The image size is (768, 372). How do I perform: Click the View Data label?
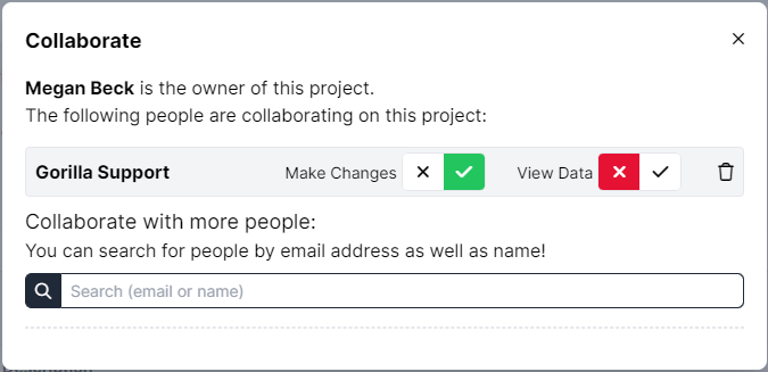tap(555, 173)
